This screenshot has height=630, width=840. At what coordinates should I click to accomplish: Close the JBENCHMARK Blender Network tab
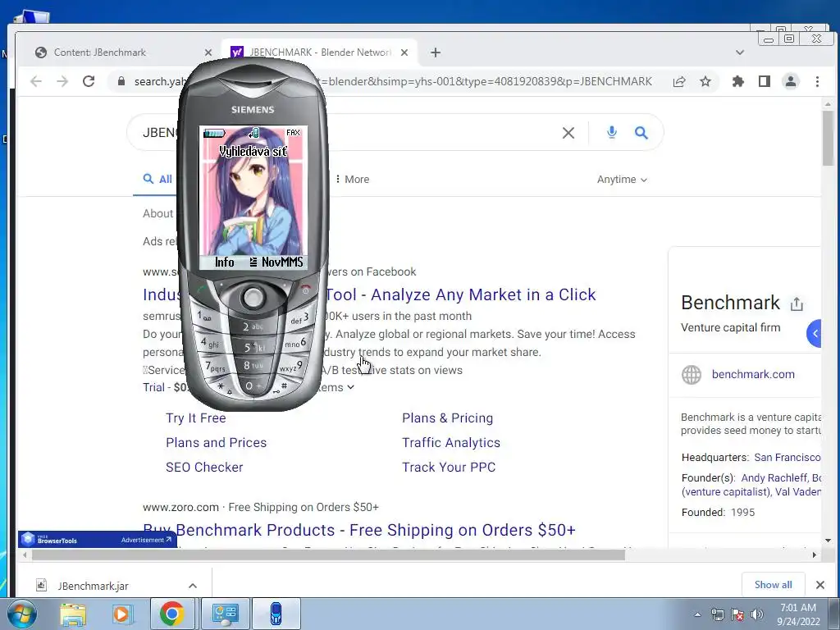[404, 52]
